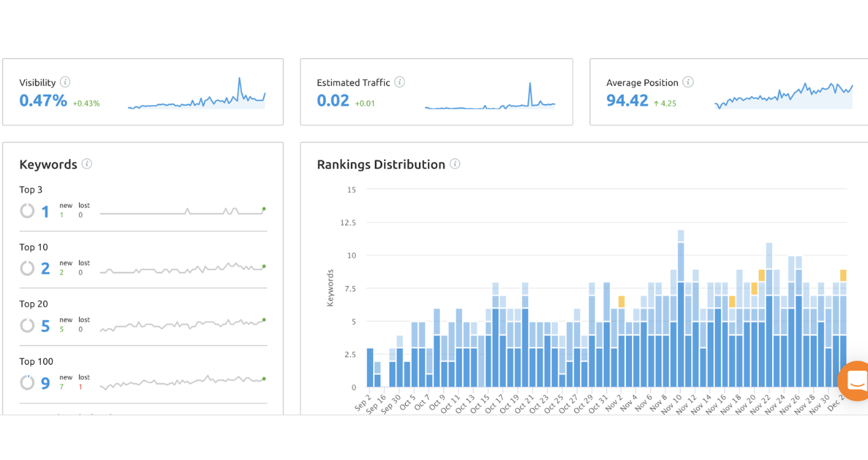The height and width of the screenshot is (460, 868).
Task: Click the Top 20 keyword count 5
Action: click(45, 326)
